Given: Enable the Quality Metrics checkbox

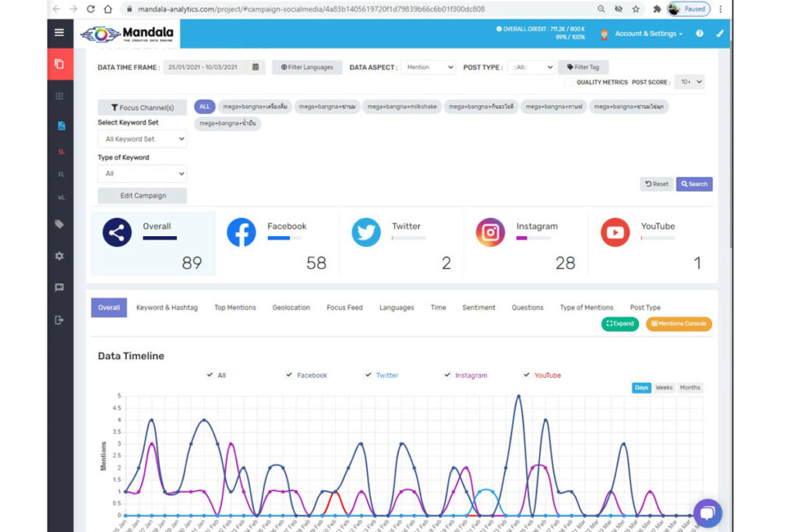Looking at the screenshot, I should [569, 82].
